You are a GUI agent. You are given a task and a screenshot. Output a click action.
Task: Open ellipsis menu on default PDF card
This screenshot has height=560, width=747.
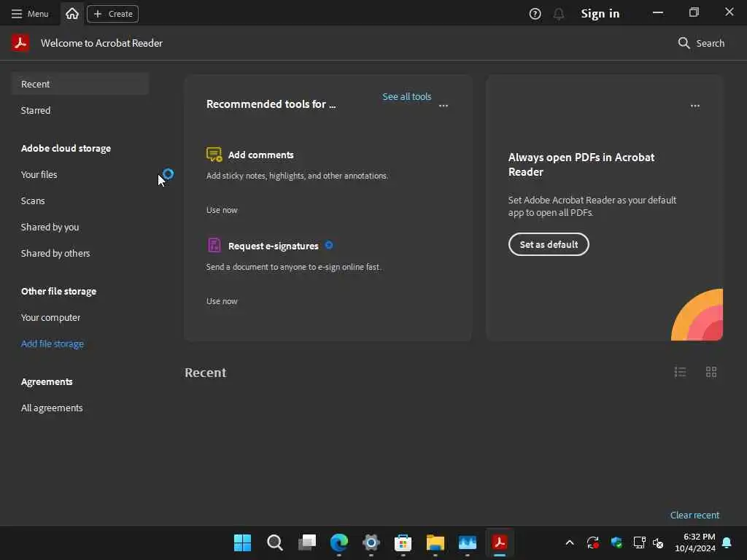[x=695, y=106]
